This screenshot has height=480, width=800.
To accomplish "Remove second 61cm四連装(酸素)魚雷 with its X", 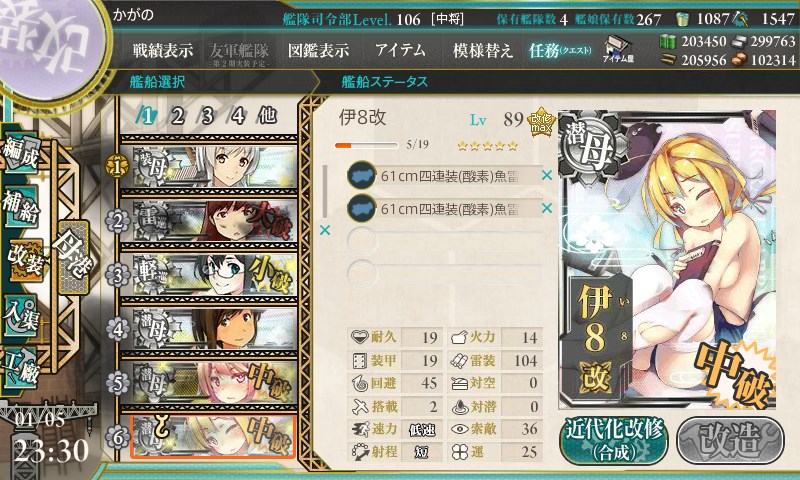I will point(546,208).
